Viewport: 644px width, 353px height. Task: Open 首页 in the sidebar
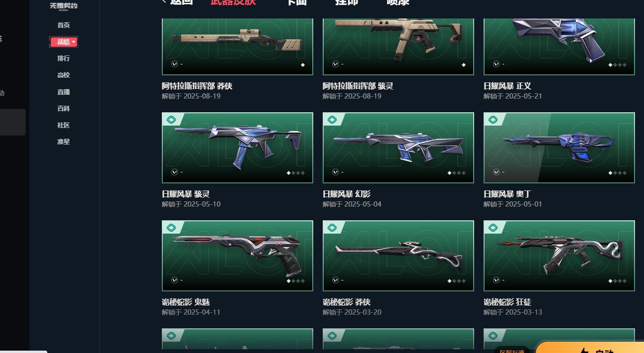coord(63,25)
